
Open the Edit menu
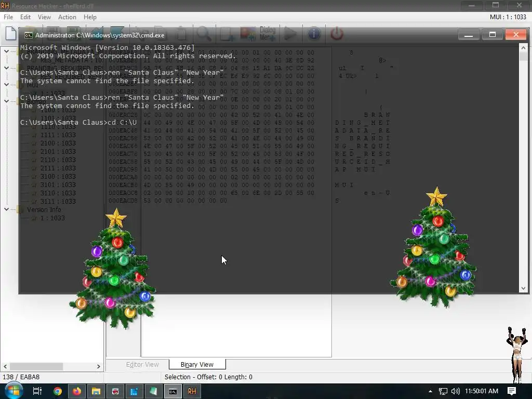[x=25, y=17]
